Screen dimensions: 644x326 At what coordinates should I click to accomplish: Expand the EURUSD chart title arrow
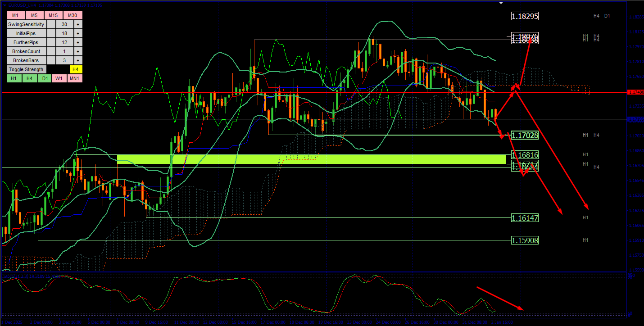pyautogui.click(x=5, y=5)
